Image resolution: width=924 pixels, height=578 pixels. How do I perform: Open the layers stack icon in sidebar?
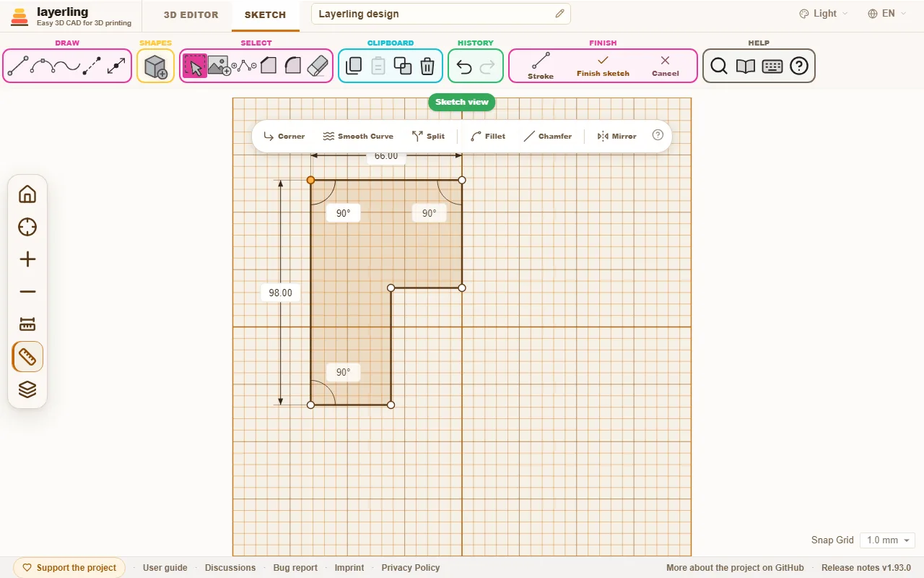pos(27,389)
